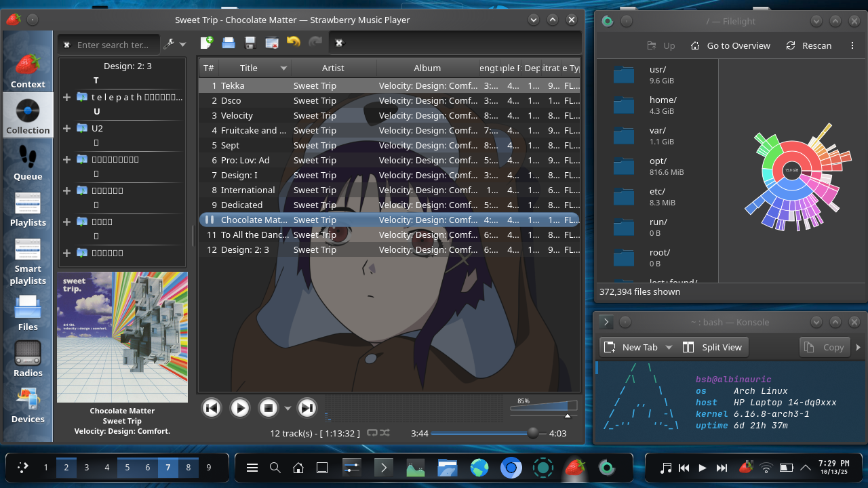Clear the playlist search filter

[339, 43]
